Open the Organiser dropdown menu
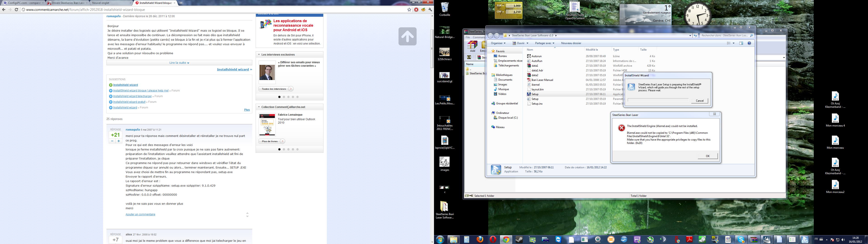 click(498, 43)
